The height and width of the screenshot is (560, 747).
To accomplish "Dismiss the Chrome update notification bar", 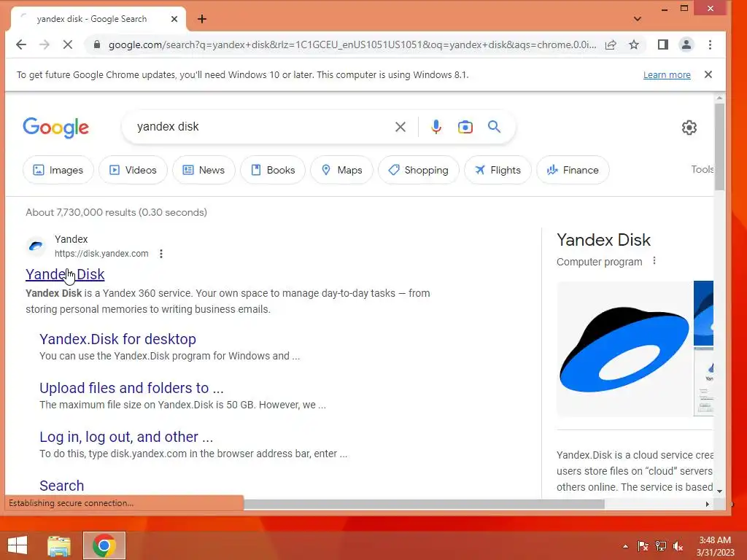I will click(x=708, y=74).
